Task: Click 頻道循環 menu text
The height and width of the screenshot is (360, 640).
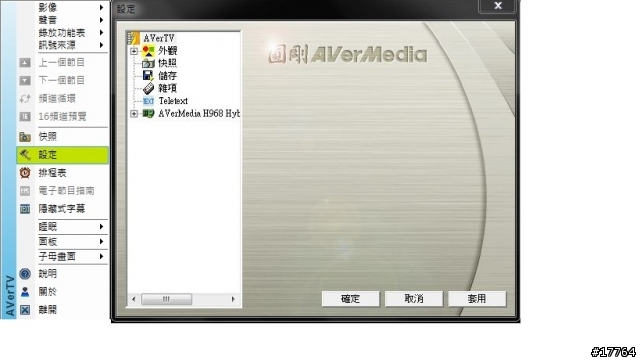Action: 57,98
